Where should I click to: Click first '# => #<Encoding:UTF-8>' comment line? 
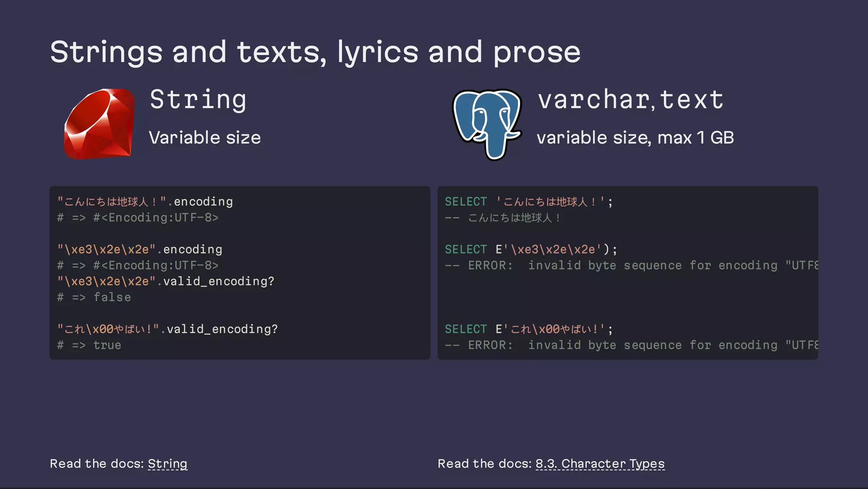(138, 218)
